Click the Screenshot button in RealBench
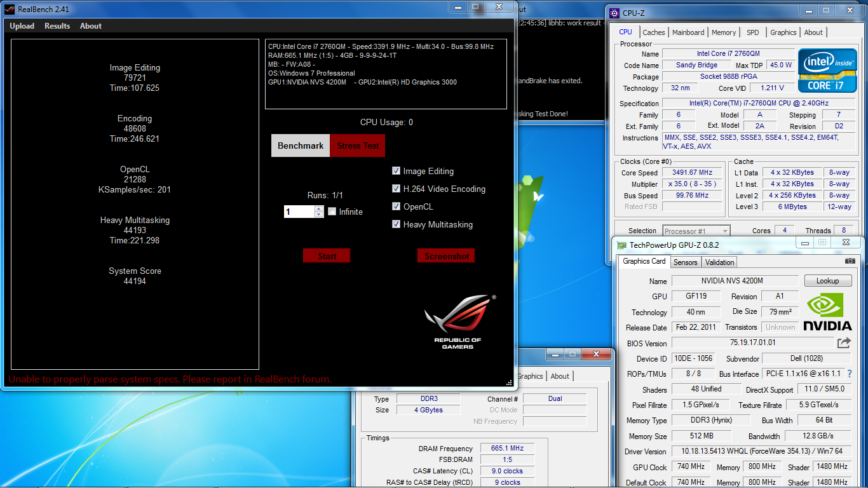 [x=446, y=255]
